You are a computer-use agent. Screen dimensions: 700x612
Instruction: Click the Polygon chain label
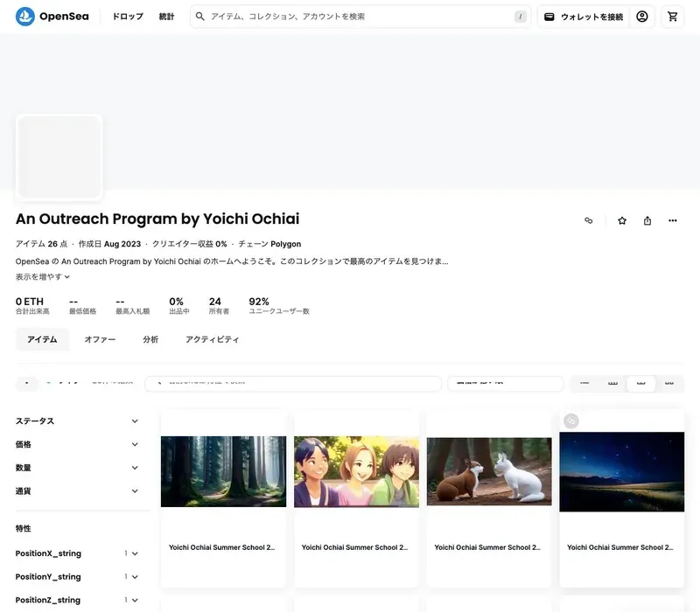click(286, 244)
